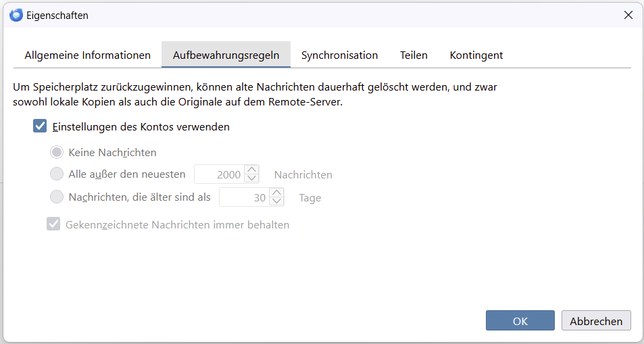Select Nachrichten, die älter sind als option
644x344 pixels.
(57, 197)
